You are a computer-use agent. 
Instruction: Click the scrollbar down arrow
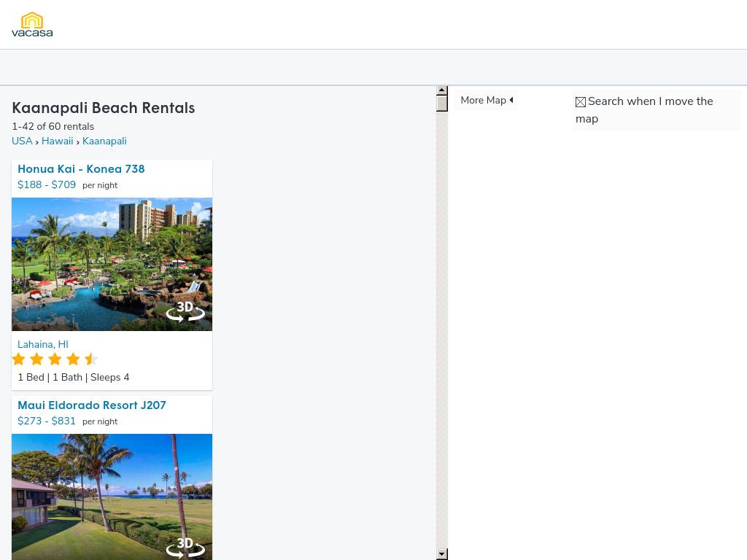442,554
